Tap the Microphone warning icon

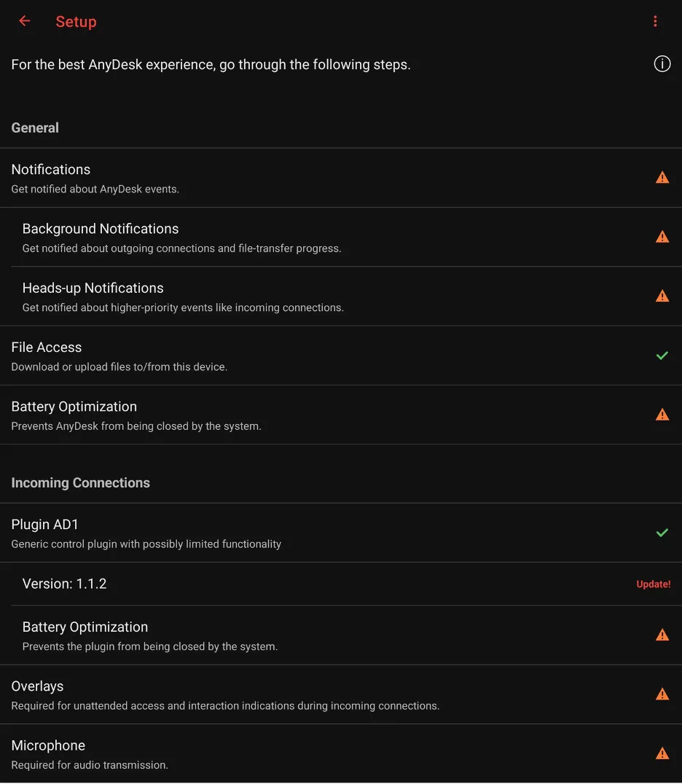[x=662, y=753]
